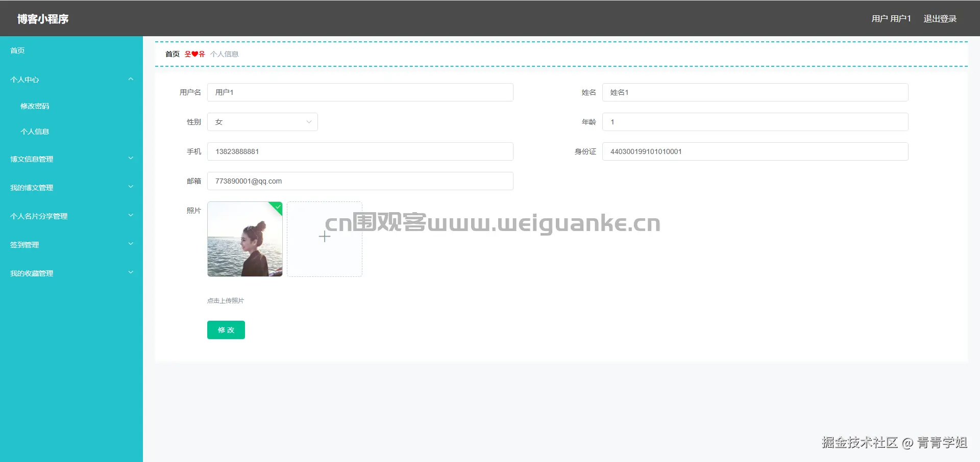
Task: Click the 博客小程序 site title
Action: pyautogui.click(x=43, y=19)
